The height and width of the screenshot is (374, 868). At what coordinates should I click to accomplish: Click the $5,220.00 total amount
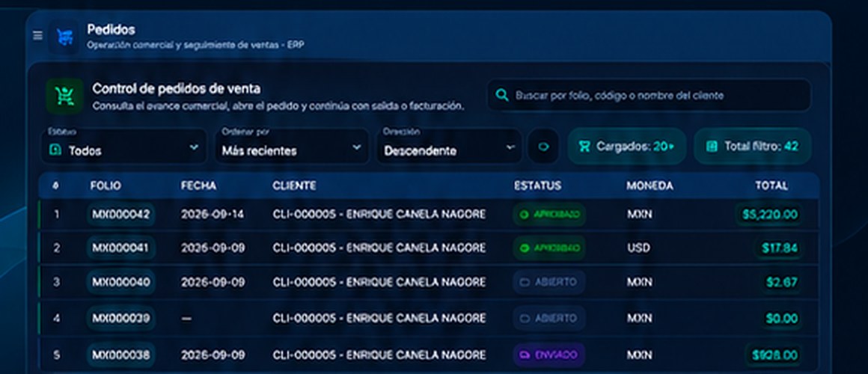769,215
